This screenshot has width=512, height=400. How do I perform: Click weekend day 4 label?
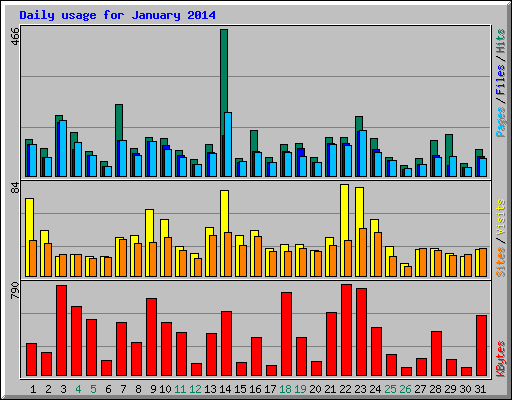click(x=78, y=389)
